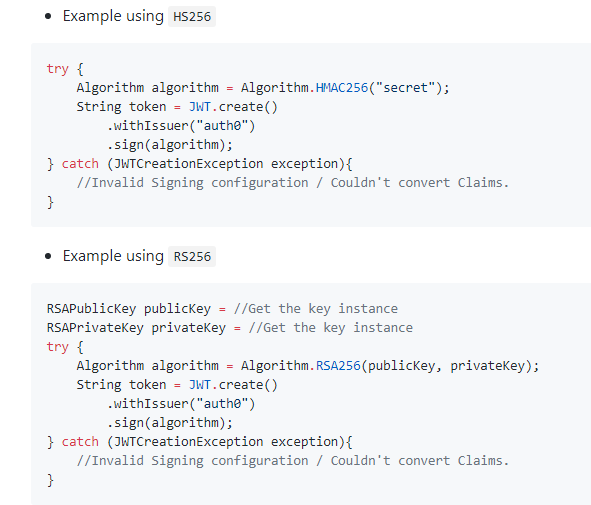Click the second try keyword
The height and width of the screenshot is (505, 591).
(x=58, y=347)
